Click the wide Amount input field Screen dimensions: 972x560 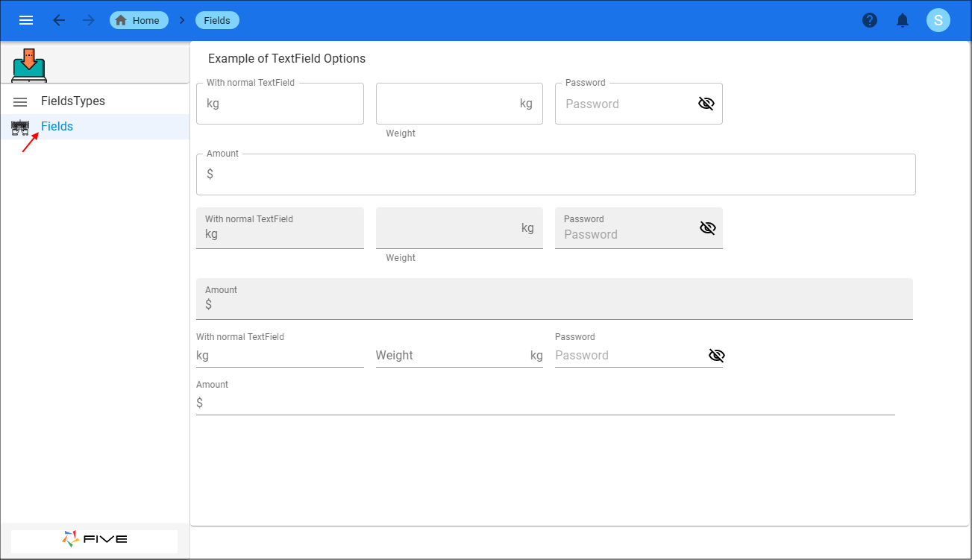(x=556, y=174)
